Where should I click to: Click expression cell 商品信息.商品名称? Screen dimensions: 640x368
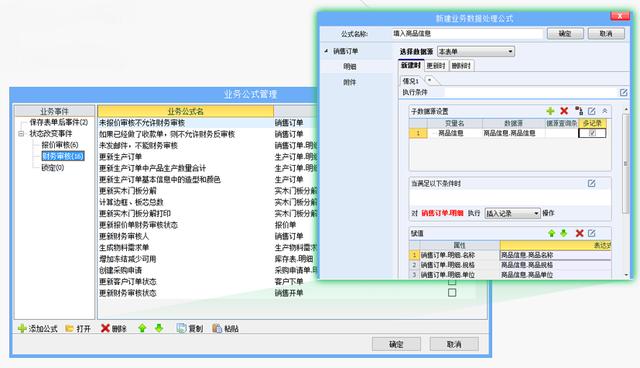tap(556, 255)
